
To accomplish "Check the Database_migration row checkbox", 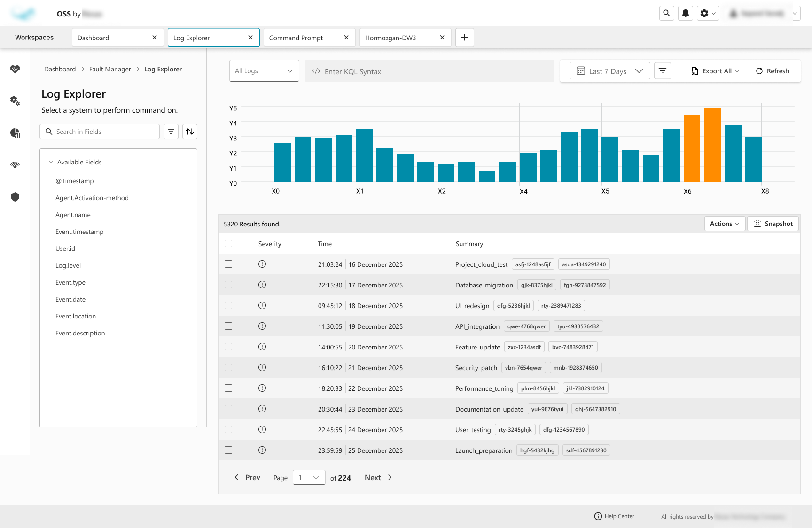I will coord(228,285).
